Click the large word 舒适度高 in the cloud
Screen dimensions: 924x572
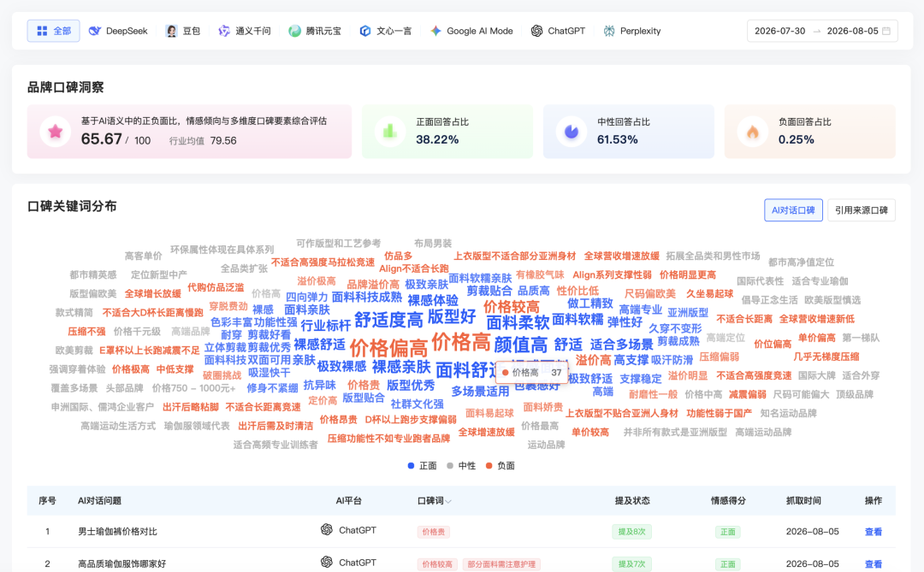tap(388, 320)
